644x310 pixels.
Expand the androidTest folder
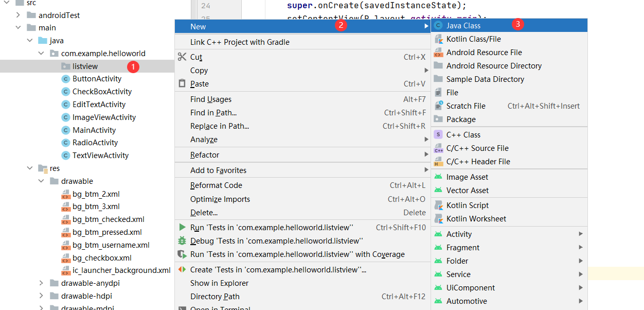[18, 15]
